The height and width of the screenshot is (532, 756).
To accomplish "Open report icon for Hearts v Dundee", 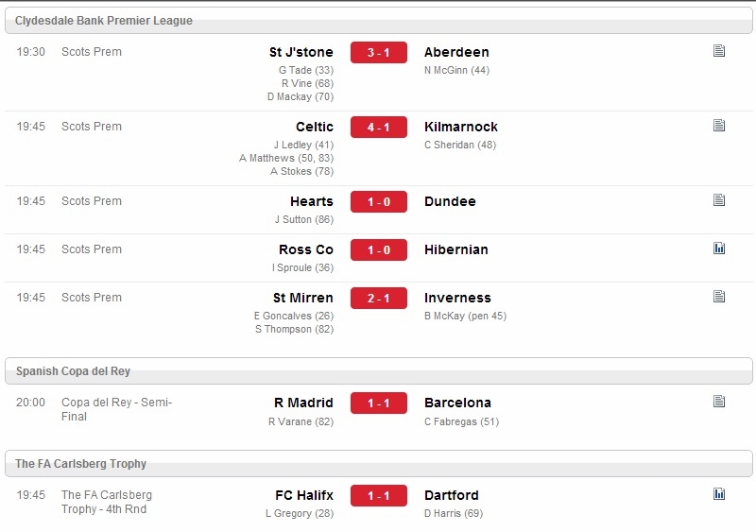I will (x=719, y=200).
